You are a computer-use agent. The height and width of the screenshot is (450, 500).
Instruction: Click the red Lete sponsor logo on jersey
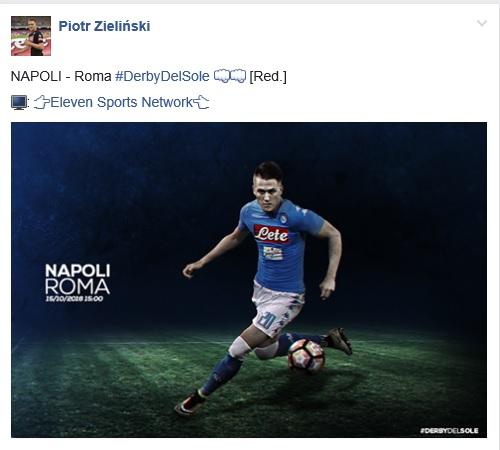271,234
